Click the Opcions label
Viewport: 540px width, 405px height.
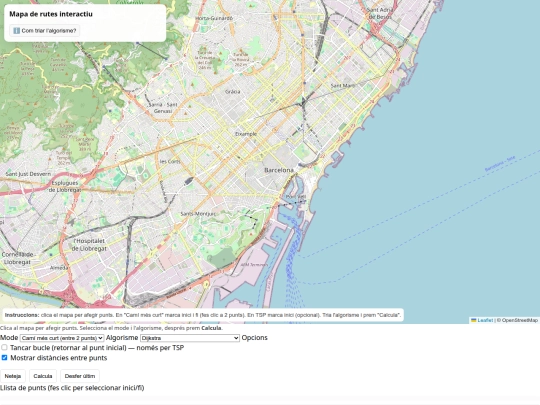coord(255,338)
